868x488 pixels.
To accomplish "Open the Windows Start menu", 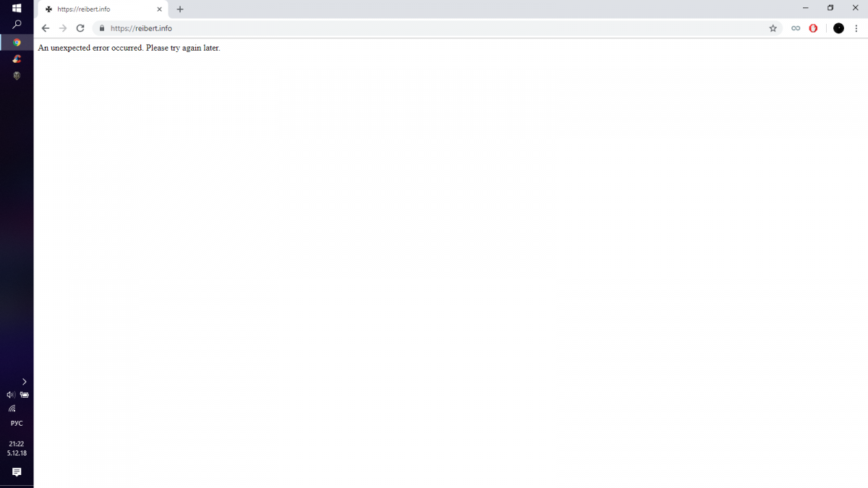I will [17, 8].
